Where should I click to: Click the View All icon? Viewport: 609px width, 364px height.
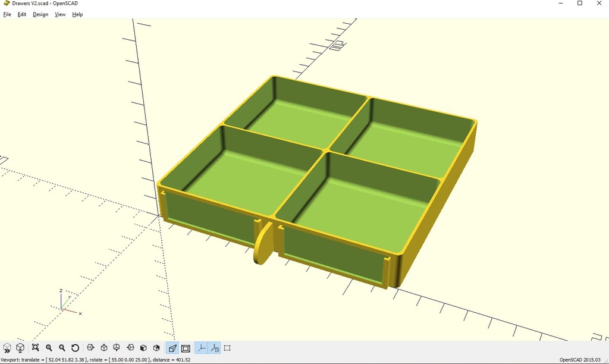[35, 348]
